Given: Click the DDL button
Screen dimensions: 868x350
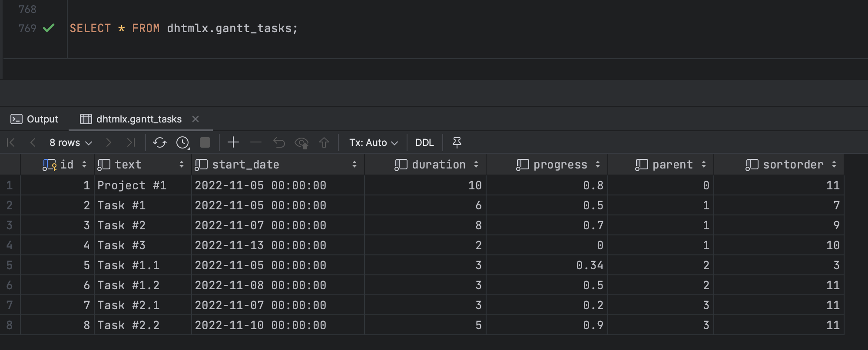Looking at the screenshot, I should [424, 142].
